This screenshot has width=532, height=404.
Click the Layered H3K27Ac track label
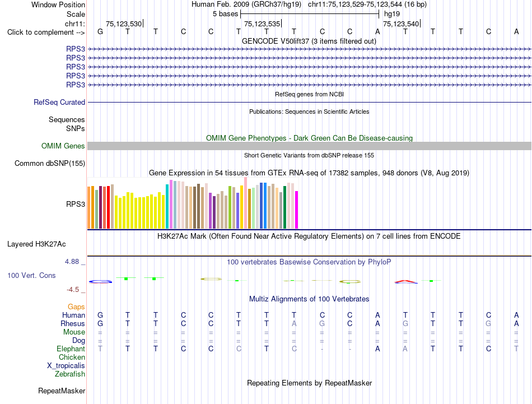pos(36,244)
